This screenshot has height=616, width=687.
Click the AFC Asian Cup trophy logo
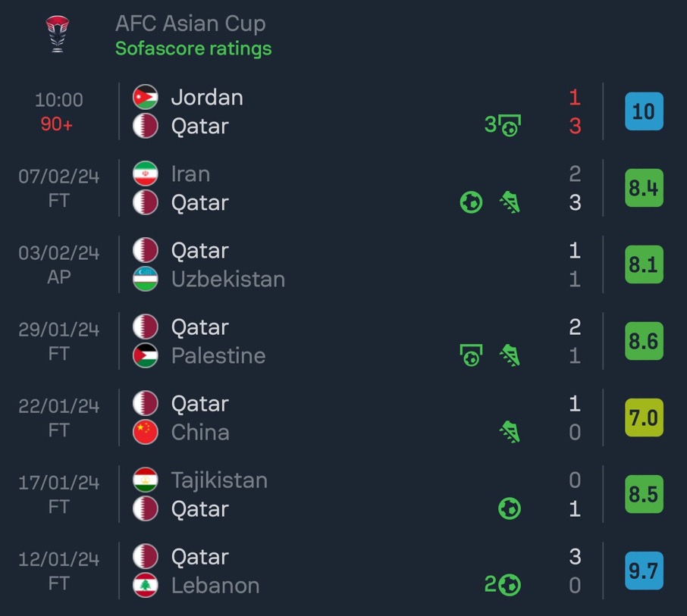(x=58, y=34)
